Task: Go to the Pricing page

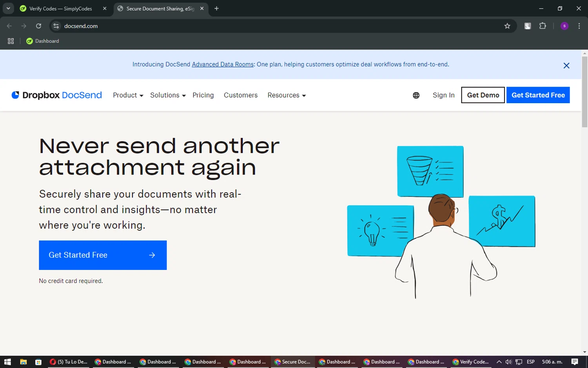Action: (203, 95)
